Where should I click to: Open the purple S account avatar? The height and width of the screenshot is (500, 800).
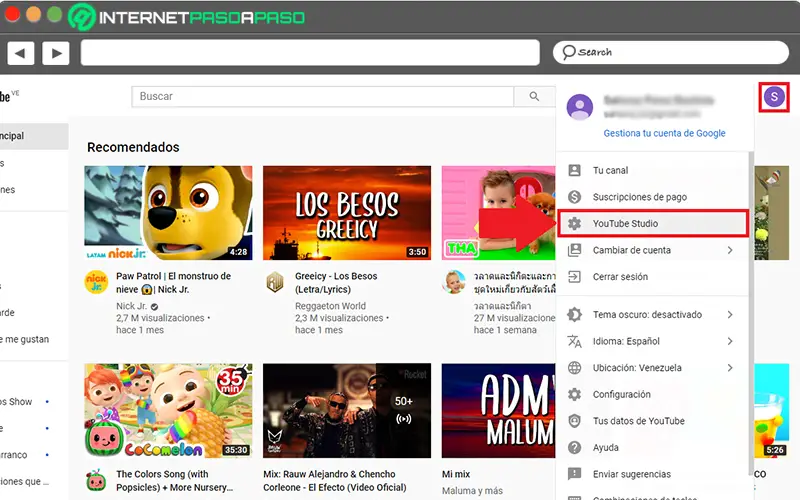pos(774,96)
